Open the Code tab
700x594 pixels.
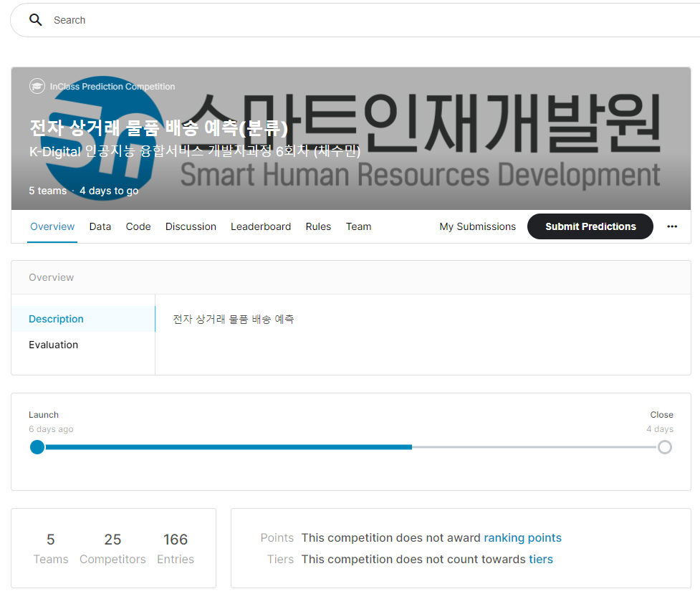(x=138, y=226)
